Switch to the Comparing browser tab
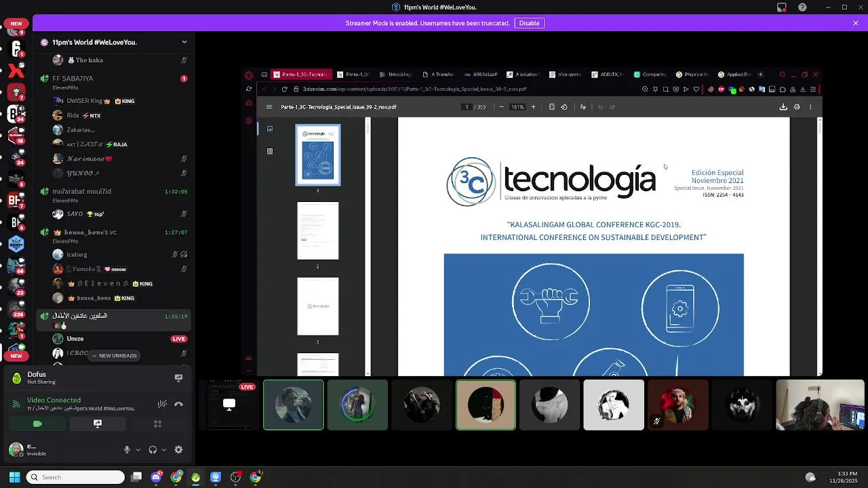This screenshot has height=488, width=868. (x=650, y=75)
